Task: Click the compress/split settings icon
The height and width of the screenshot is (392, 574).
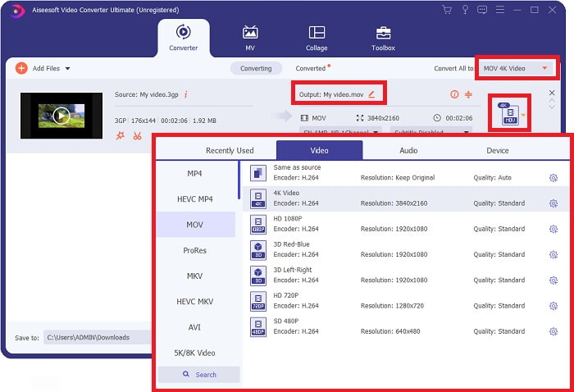Action: point(468,94)
